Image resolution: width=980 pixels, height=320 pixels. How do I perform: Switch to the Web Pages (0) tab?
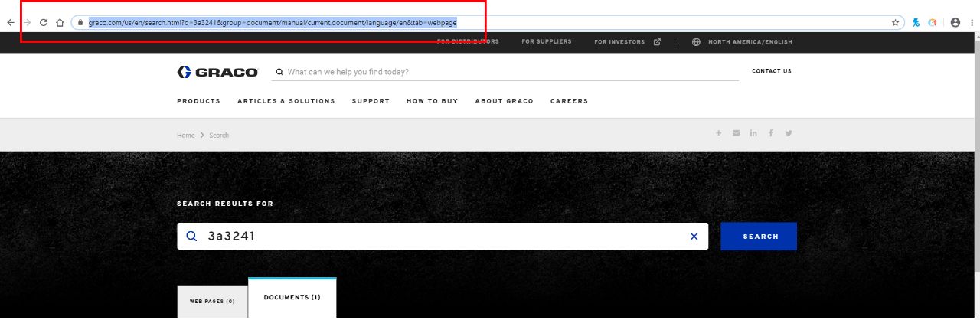212,302
